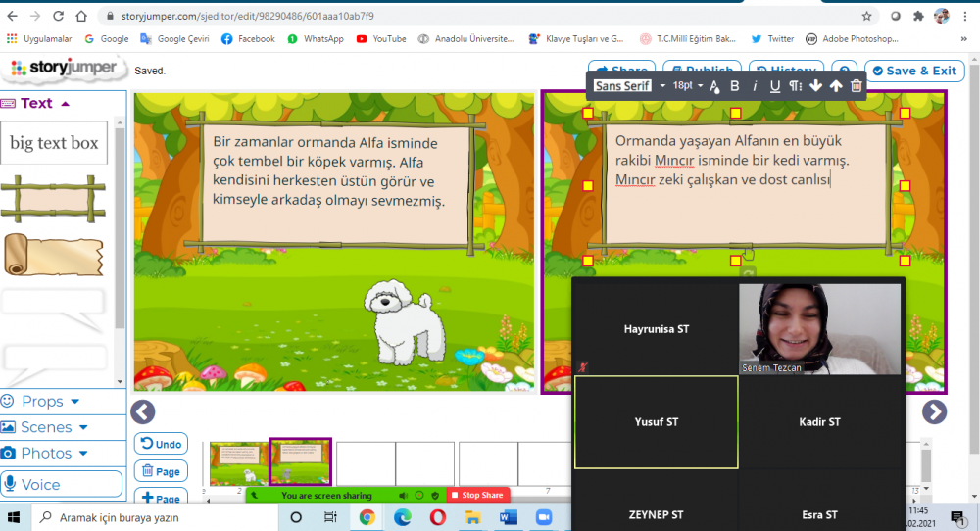This screenshot has width=980, height=531.
Task: Select the first page thumbnail with dog
Action: click(238, 463)
